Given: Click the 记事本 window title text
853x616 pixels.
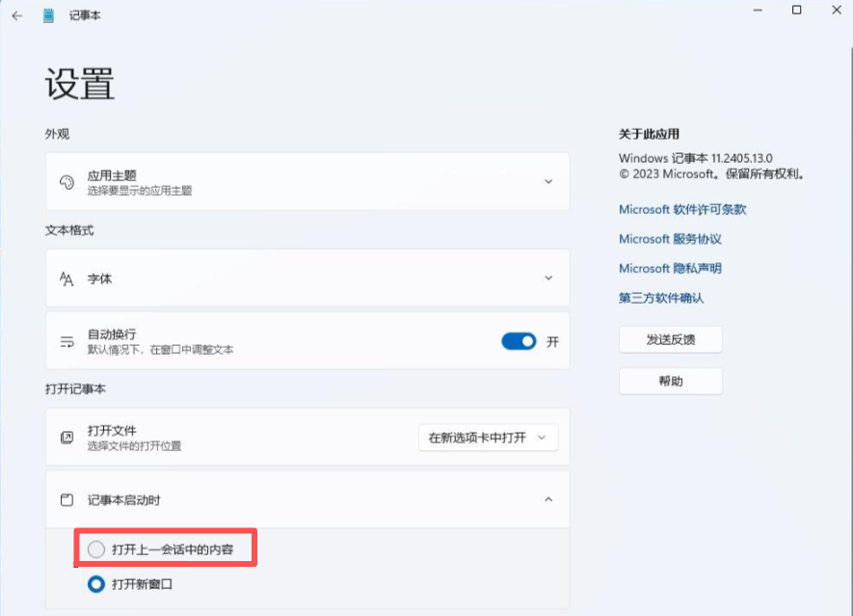Looking at the screenshot, I should [85, 15].
